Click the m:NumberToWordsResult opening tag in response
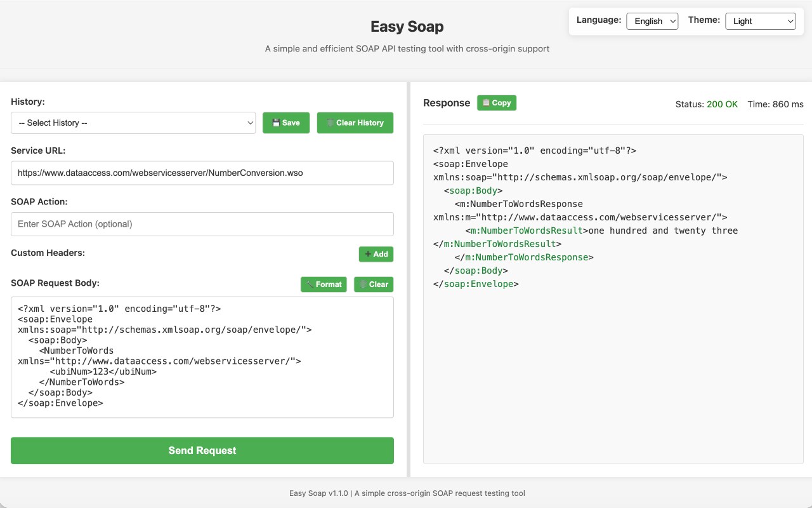The width and height of the screenshot is (812, 508). click(x=527, y=231)
